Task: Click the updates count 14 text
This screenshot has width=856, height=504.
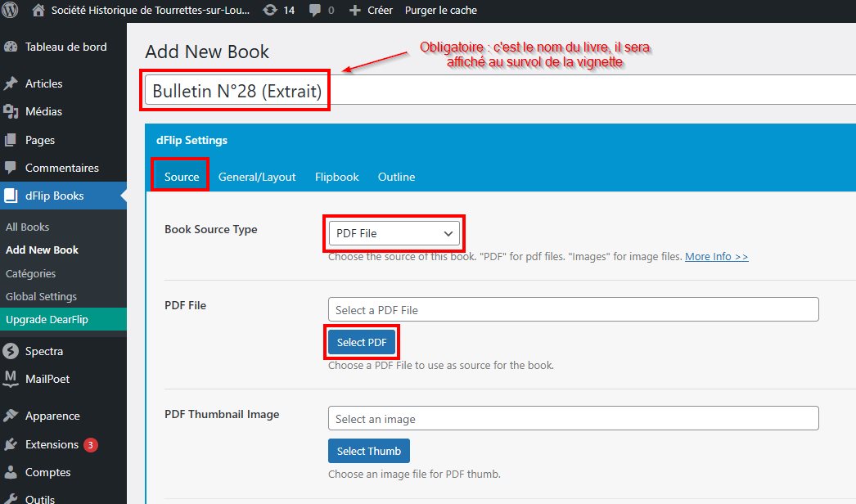Action: [x=290, y=11]
